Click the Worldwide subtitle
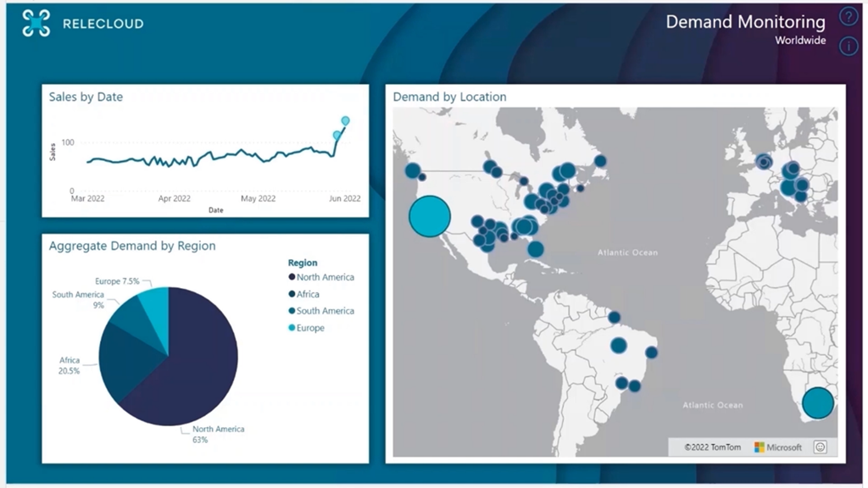 point(800,41)
